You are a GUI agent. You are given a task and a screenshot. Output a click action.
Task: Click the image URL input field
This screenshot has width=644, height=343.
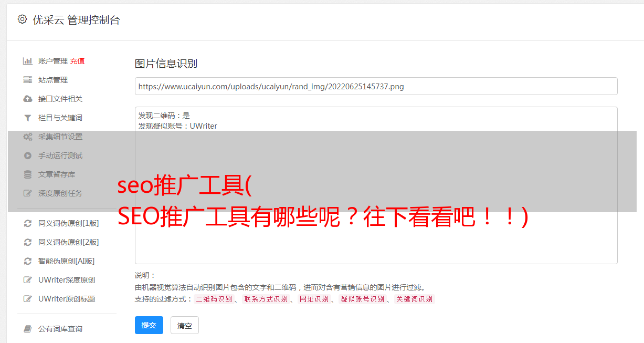(376, 86)
